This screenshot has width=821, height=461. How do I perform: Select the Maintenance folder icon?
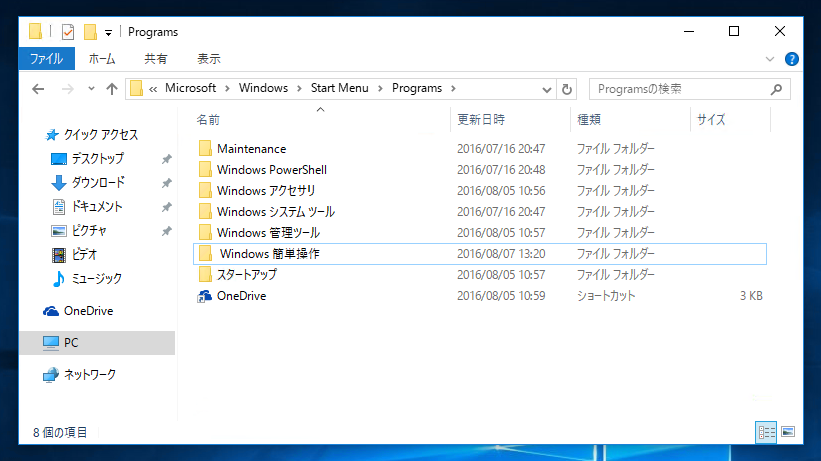[x=205, y=148]
